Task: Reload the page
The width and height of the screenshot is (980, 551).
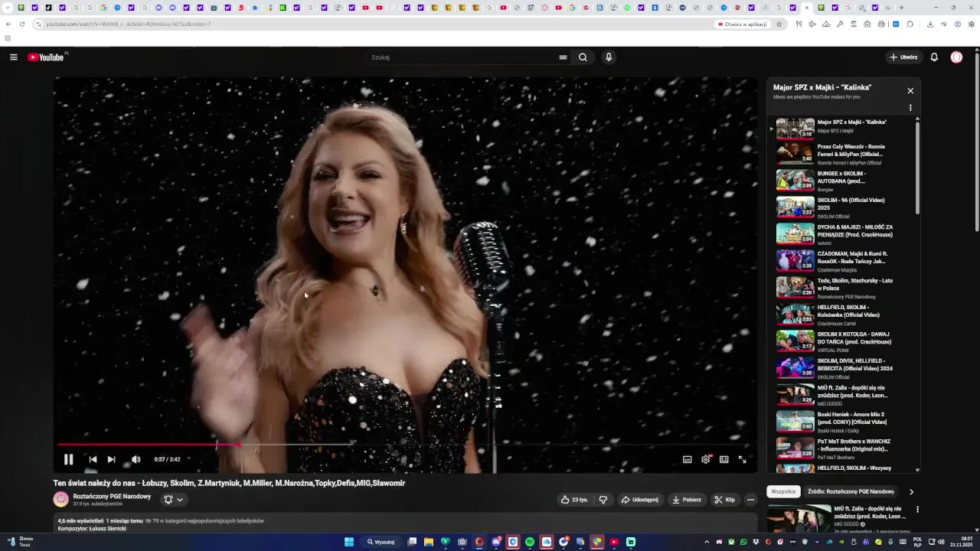Action: 21,24
